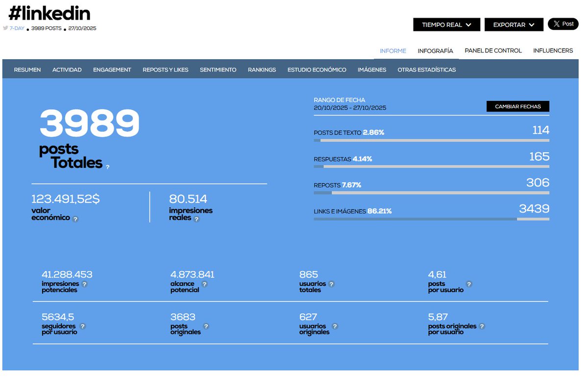Click the 4.873.841 reach value
This screenshot has height=377, width=588.
pos(193,275)
